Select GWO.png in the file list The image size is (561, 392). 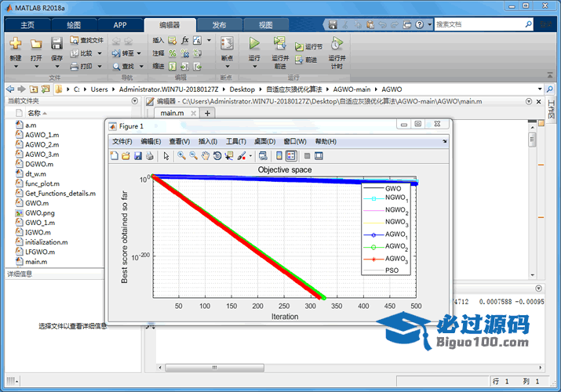tap(40, 213)
